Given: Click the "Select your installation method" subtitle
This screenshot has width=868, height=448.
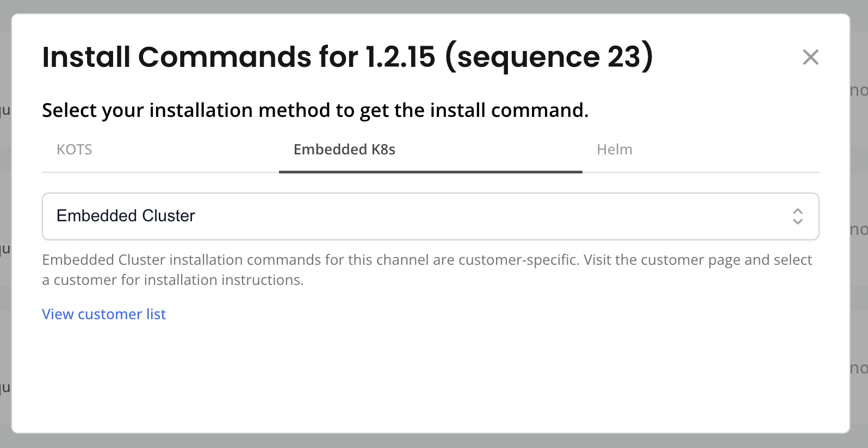Looking at the screenshot, I should (x=315, y=110).
